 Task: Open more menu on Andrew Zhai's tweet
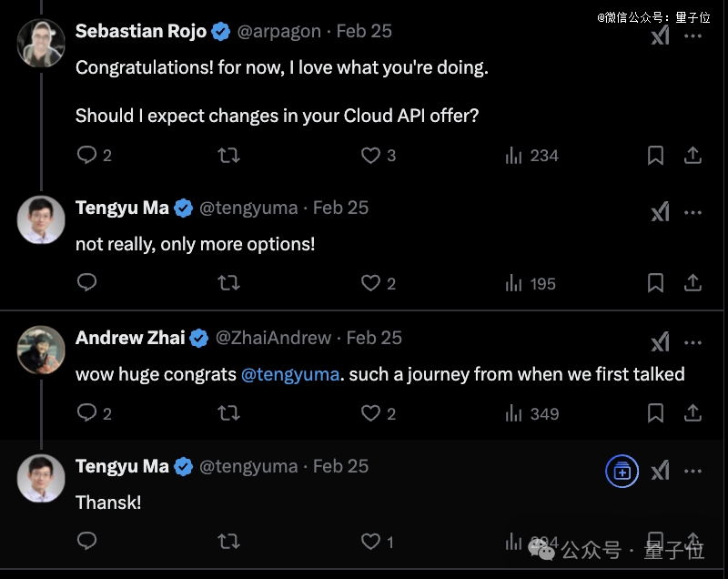(x=693, y=341)
